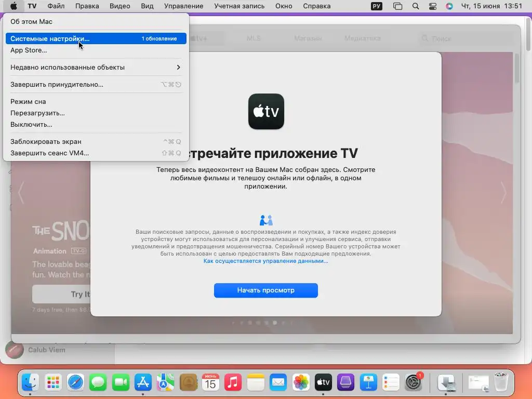This screenshot has width=532, height=399.
Task: Open the App Store Dock icon
Action: tap(143, 382)
